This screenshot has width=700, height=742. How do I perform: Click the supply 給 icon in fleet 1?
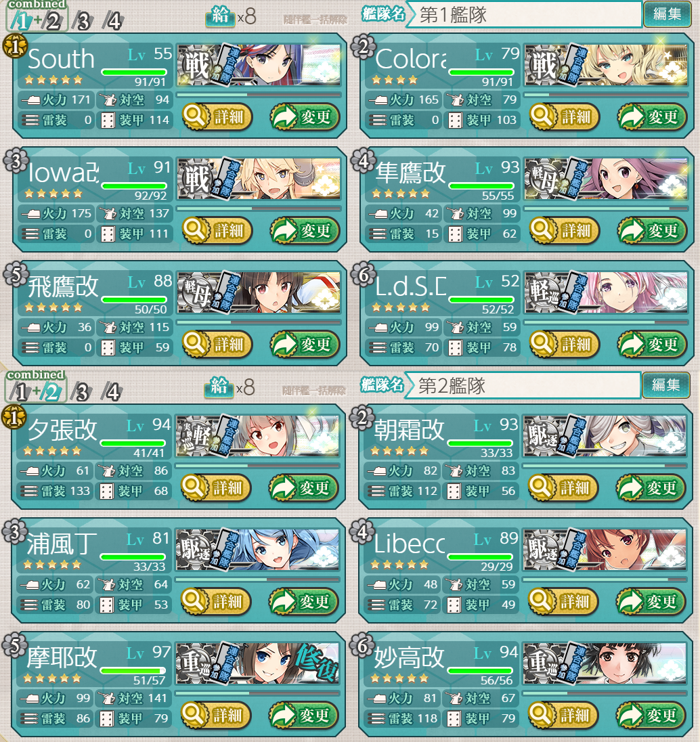click(220, 16)
